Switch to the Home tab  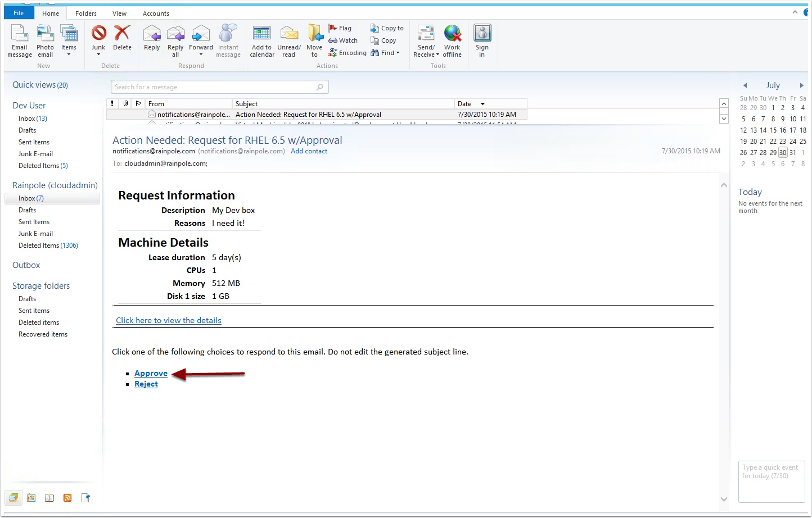pyautogui.click(x=51, y=13)
